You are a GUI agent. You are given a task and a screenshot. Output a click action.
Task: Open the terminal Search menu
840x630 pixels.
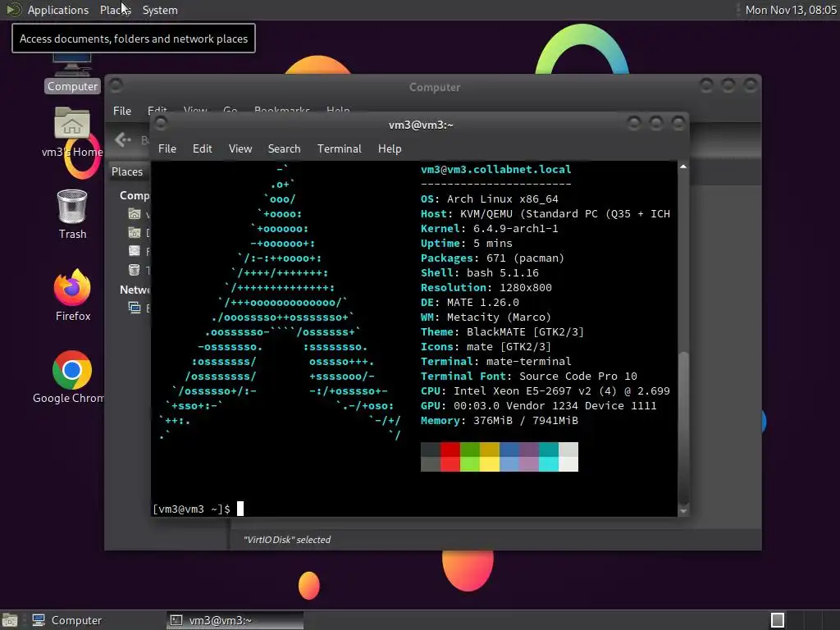pos(284,148)
